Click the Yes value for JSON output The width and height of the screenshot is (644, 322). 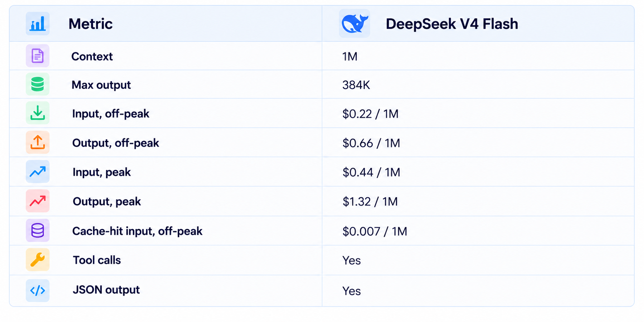[351, 291]
